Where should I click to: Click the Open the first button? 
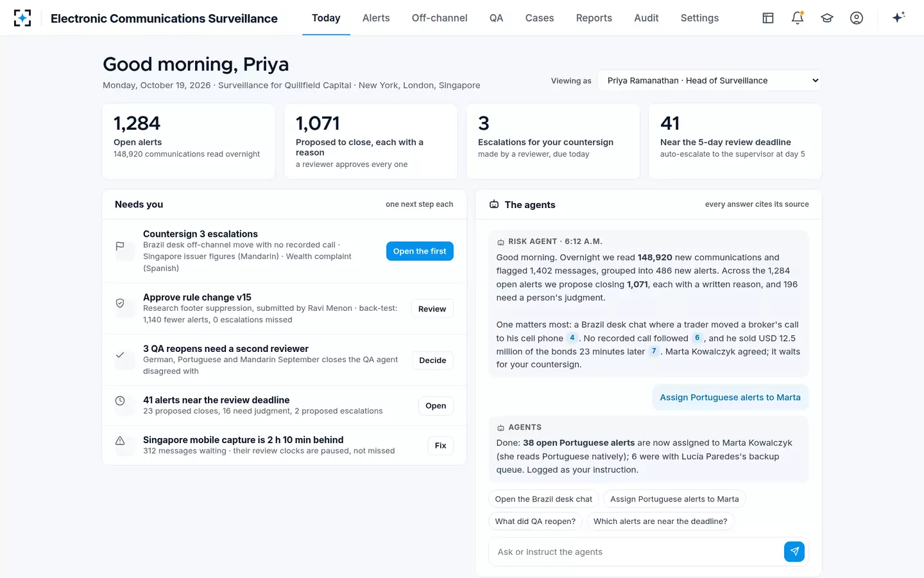(x=420, y=251)
